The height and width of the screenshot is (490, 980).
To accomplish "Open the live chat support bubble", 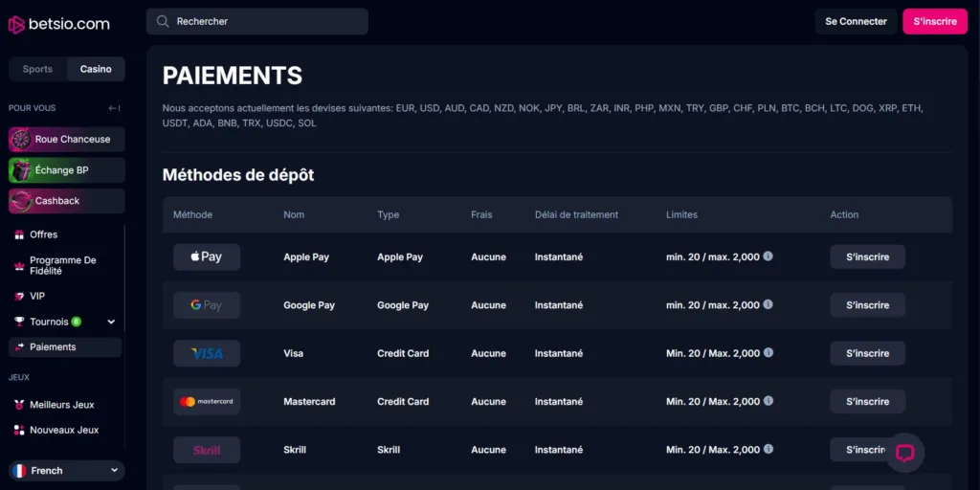I will [904, 453].
